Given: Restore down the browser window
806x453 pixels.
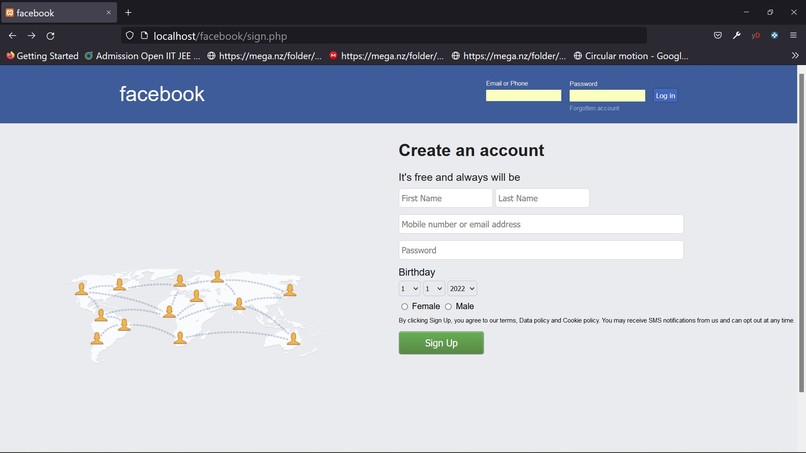Looking at the screenshot, I should click(770, 12).
